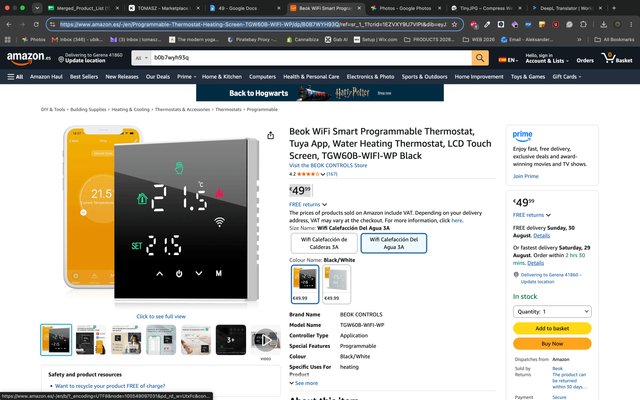Open the PRODUCTS 2026 bookmark folder
This screenshot has height=400, width=640.
point(429,40)
